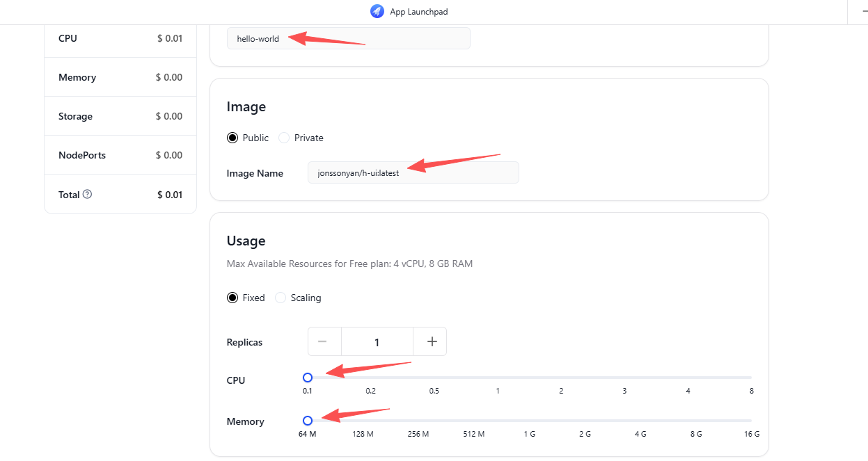
Task: Switch usage mode to Scaling
Action: point(281,298)
